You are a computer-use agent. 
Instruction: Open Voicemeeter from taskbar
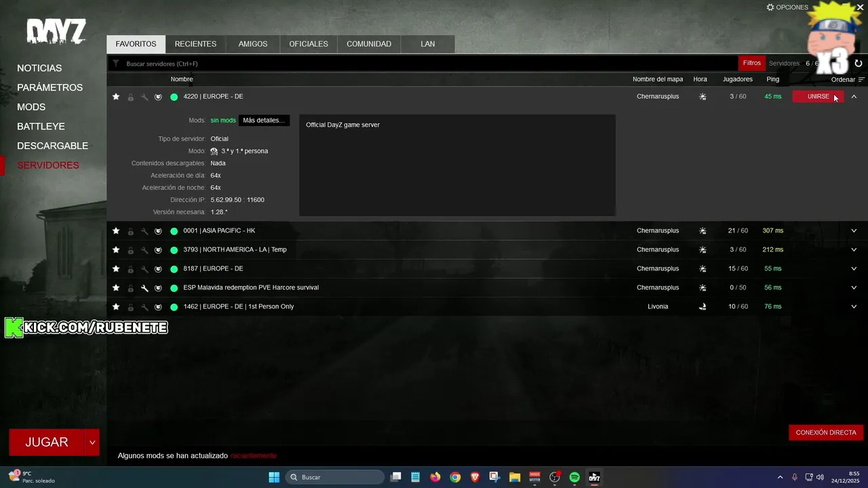534,477
